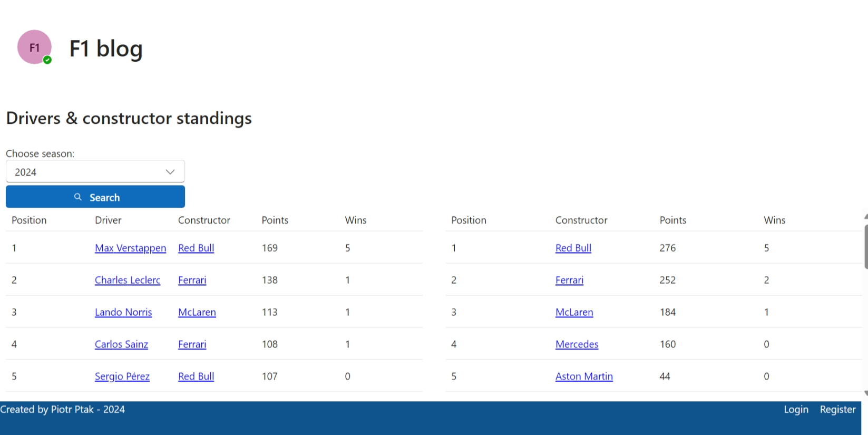Click Norris's 113 points cell
868x435 pixels.
[x=270, y=312]
